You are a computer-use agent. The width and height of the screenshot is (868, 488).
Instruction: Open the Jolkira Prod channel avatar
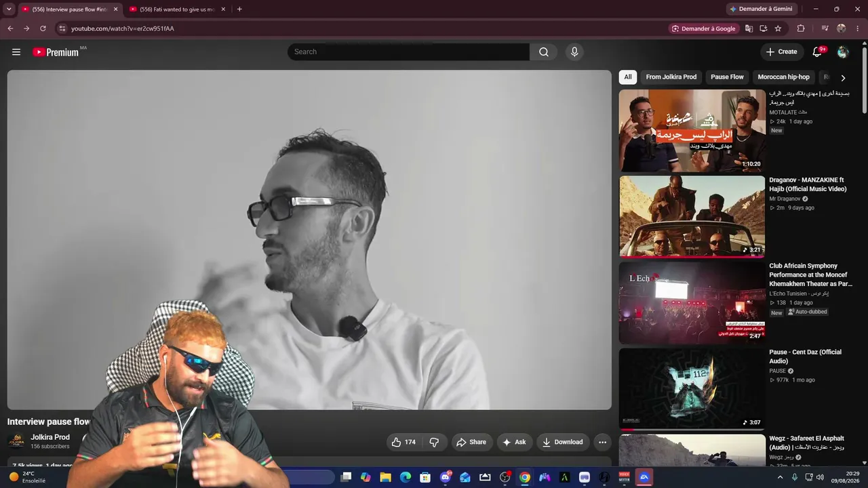point(16,442)
